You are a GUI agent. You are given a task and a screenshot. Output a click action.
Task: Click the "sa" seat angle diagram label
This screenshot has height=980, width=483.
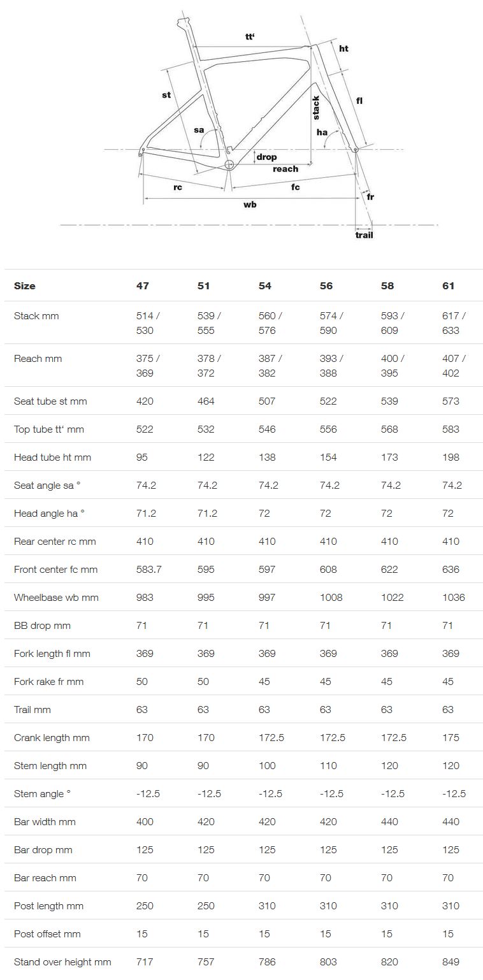tap(199, 130)
